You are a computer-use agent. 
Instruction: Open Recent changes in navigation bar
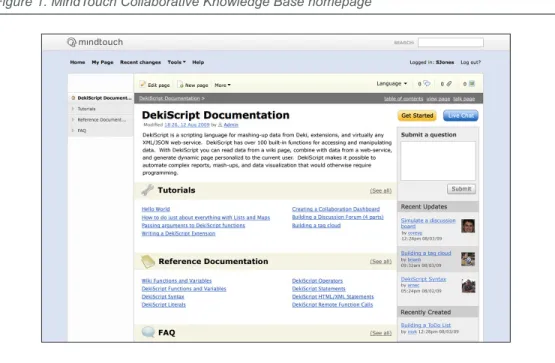point(140,62)
